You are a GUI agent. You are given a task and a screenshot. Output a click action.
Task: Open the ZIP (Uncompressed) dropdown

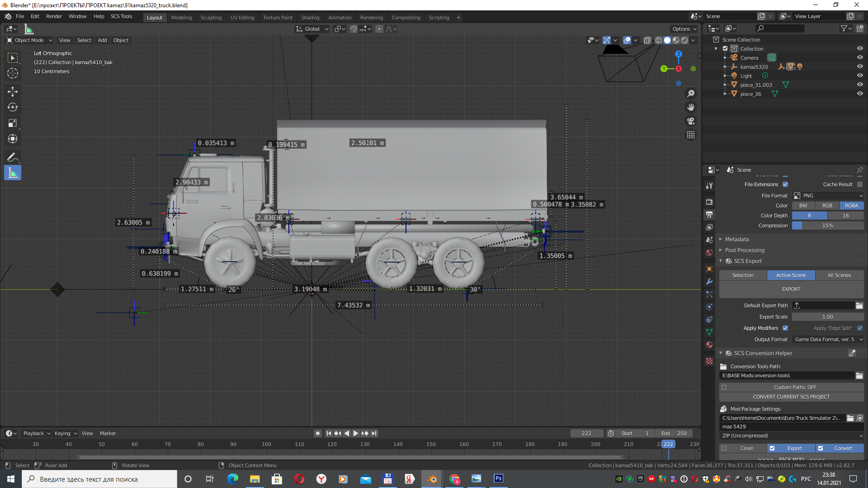point(791,436)
